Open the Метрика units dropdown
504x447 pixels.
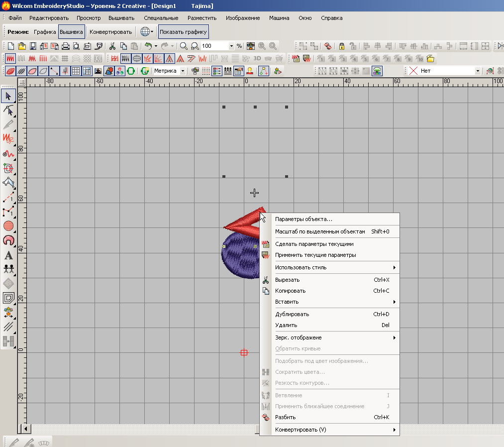coord(183,71)
